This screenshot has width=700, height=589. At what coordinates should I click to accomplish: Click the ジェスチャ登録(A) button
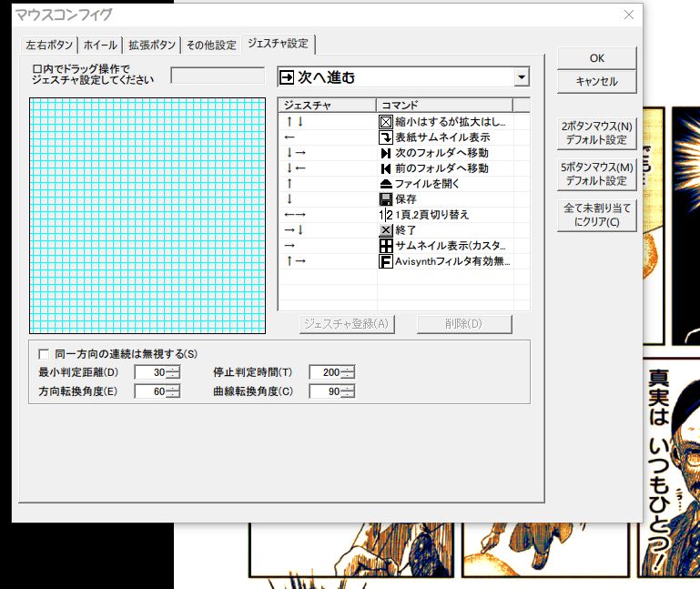347,324
